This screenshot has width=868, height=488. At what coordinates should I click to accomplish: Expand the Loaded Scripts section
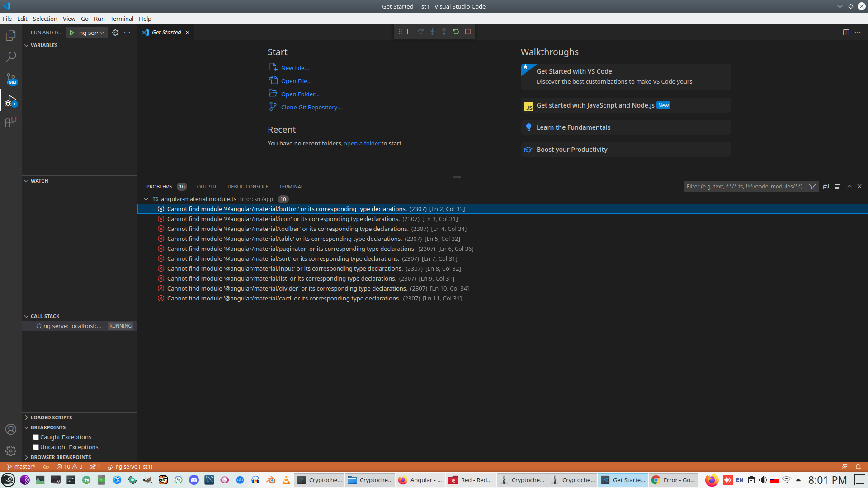click(51, 418)
